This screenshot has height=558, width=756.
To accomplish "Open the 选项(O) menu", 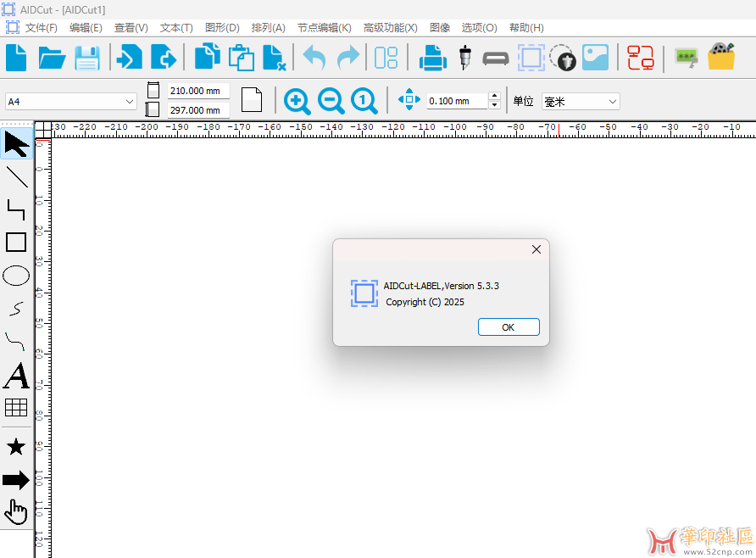I will tap(479, 28).
